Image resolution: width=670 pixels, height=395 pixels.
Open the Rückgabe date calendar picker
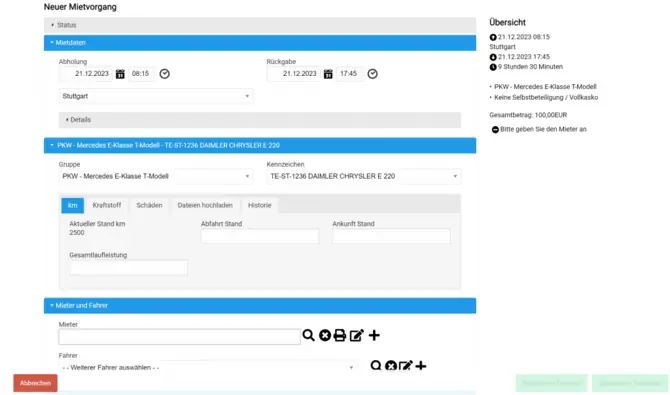point(328,74)
